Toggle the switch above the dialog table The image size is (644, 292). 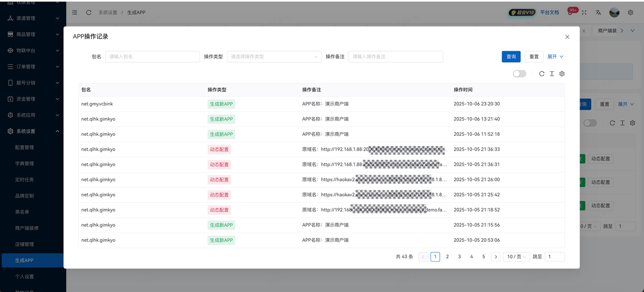tap(519, 74)
